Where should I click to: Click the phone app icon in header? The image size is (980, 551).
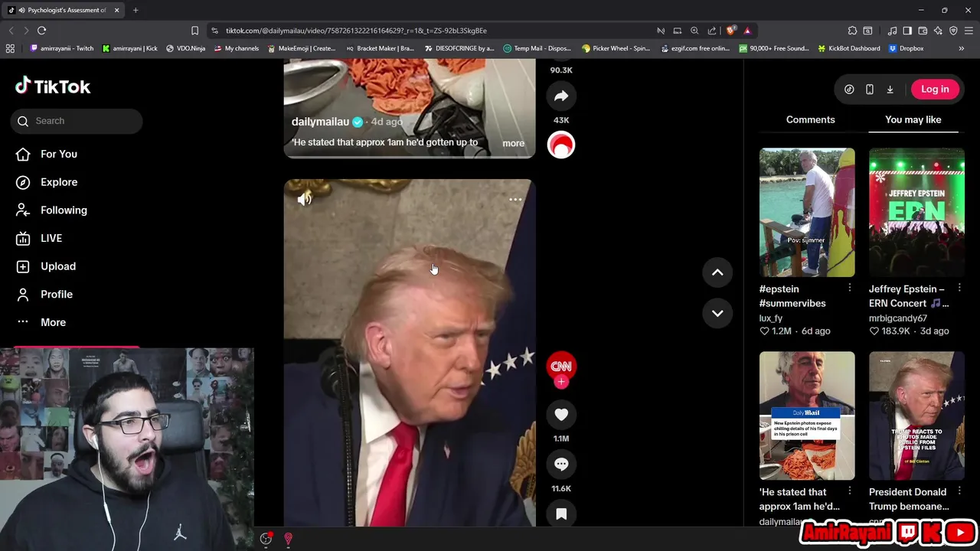870,90
